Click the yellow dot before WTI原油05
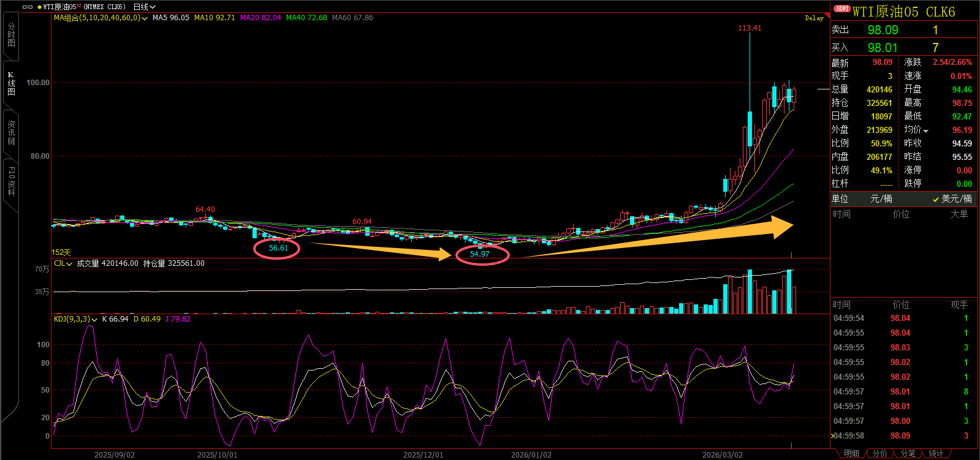 pyautogui.click(x=39, y=7)
